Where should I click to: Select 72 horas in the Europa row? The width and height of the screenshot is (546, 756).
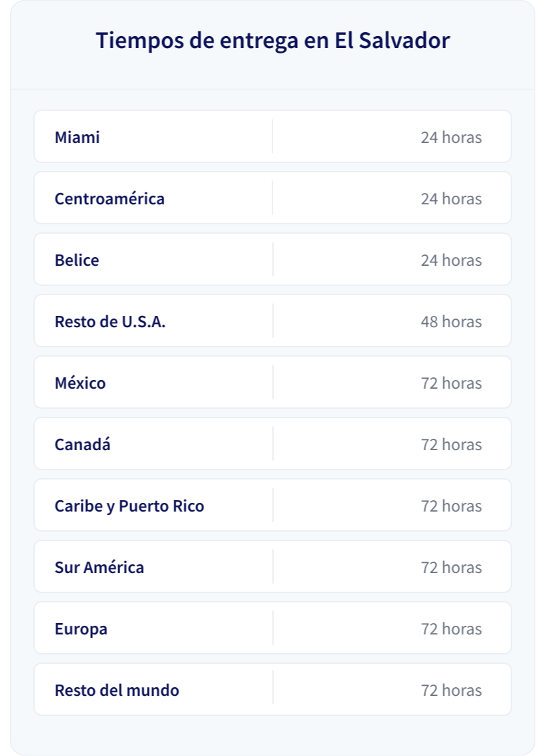(x=451, y=628)
